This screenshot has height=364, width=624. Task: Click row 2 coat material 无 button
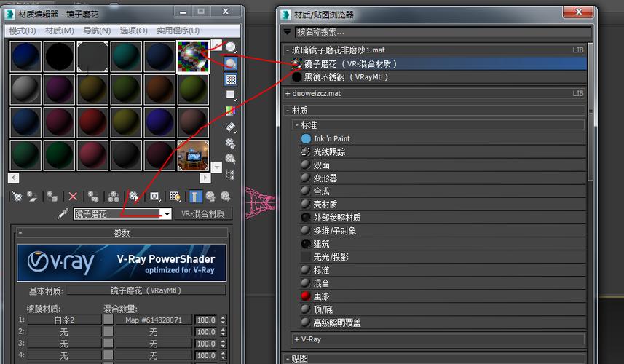pos(64,332)
